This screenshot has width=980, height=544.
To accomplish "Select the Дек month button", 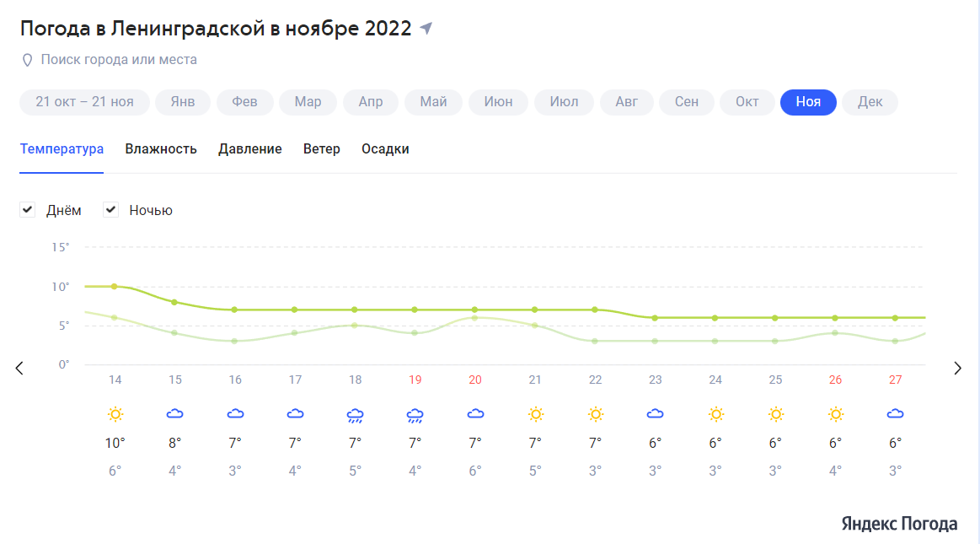I will (x=870, y=102).
